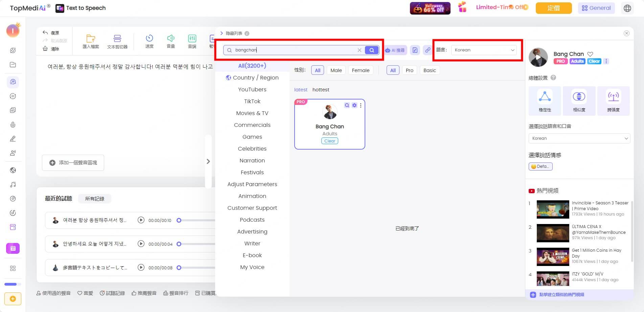This screenshot has width=644, height=312.
Task: Select the All gender filter beside Male
Action: [x=318, y=70]
